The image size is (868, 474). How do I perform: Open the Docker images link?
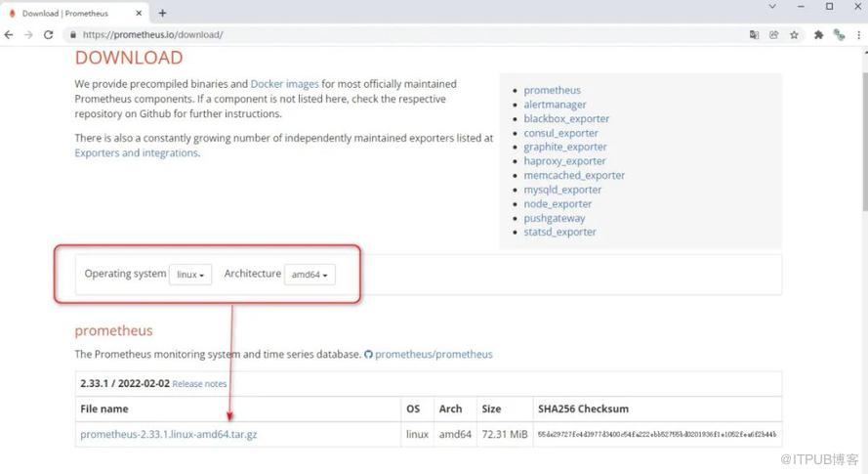(284, 84)
